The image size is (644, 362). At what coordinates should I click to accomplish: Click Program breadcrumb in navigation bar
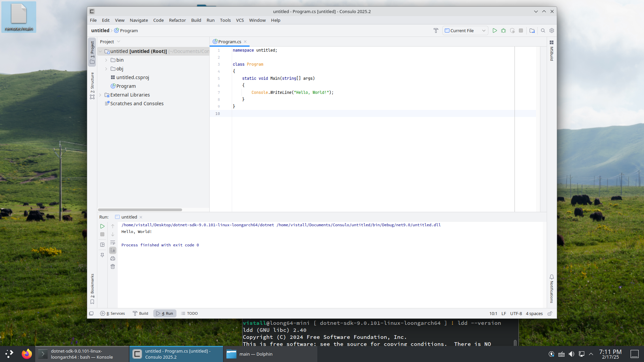tap(126, 31)
